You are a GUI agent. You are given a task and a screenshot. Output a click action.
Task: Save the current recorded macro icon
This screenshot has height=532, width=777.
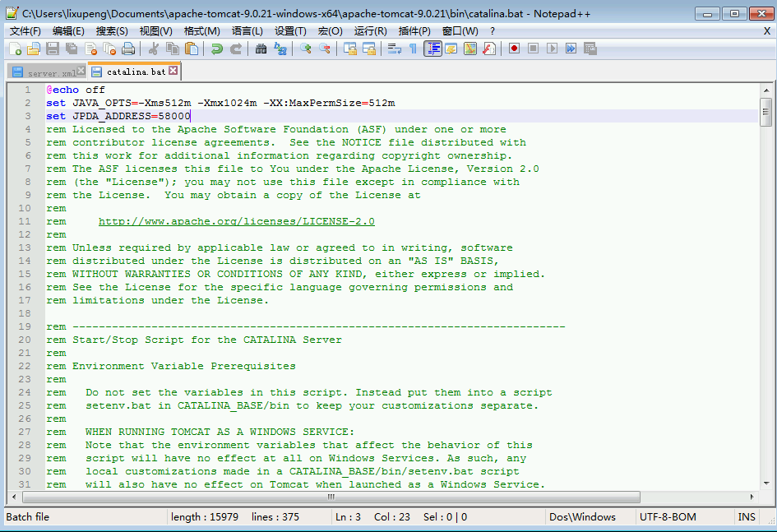(590, 49)
